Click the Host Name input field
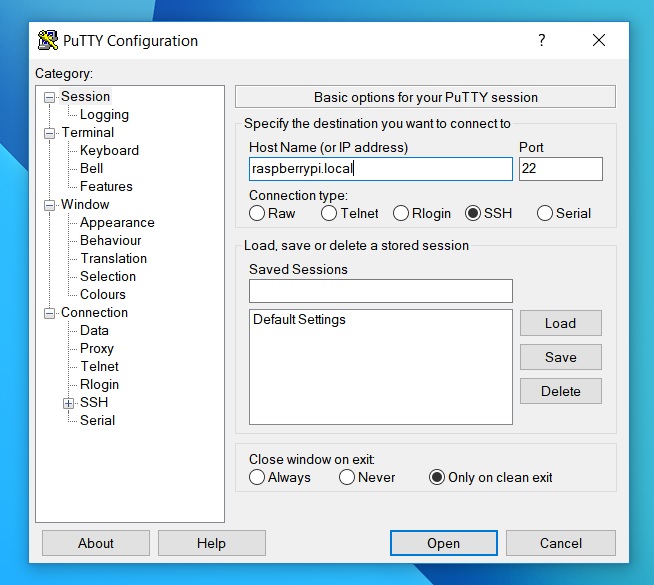The width and height of the screenshot is (654, 585). pyautogui.click(x=380, y=168)
